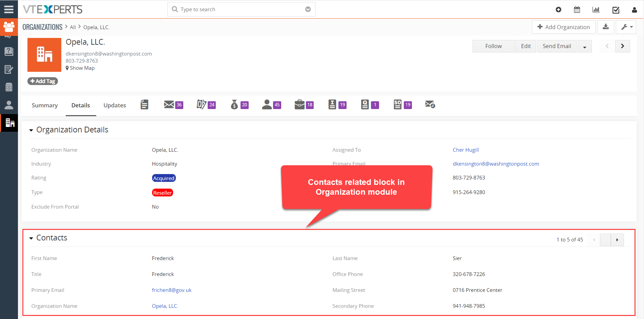Click the import download icon button
This screenshot has width=644, height=319.
tap(606, 27)
